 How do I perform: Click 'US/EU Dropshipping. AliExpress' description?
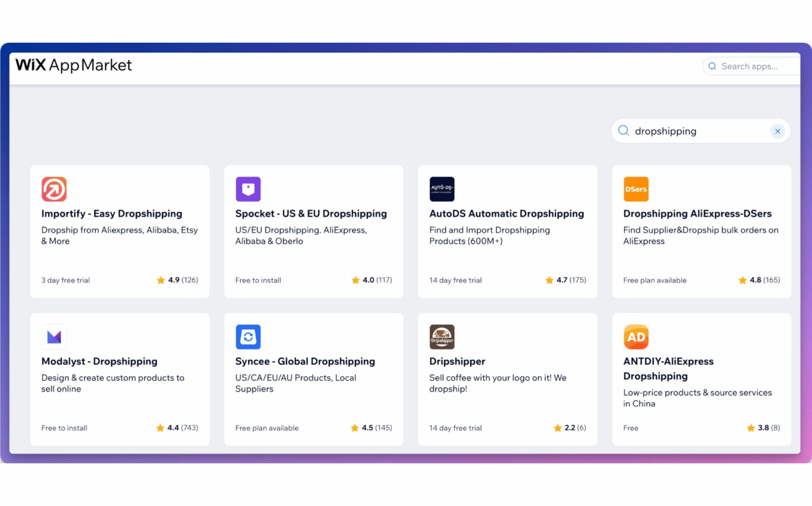tap(301, 235)
